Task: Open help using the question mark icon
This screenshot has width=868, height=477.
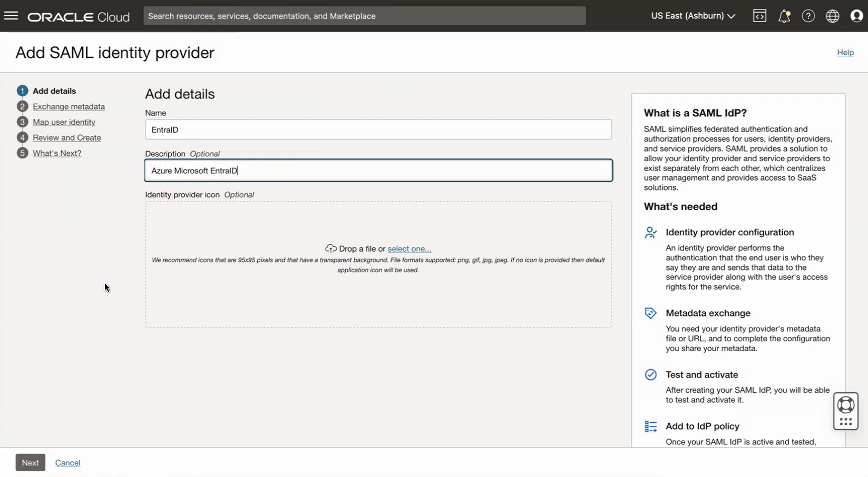Action: 808,15
